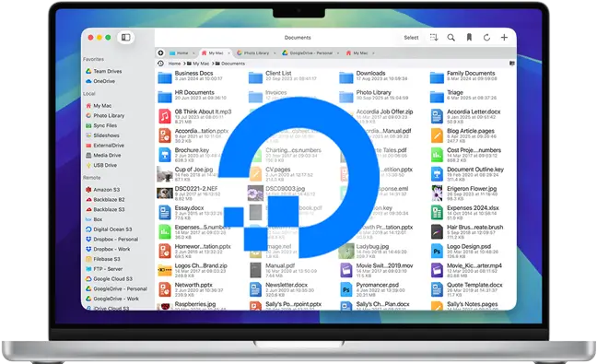Screen dimensions: 597x364
Task: Open history clock icon beside breadcrumbs
Action: pos(160,64)
